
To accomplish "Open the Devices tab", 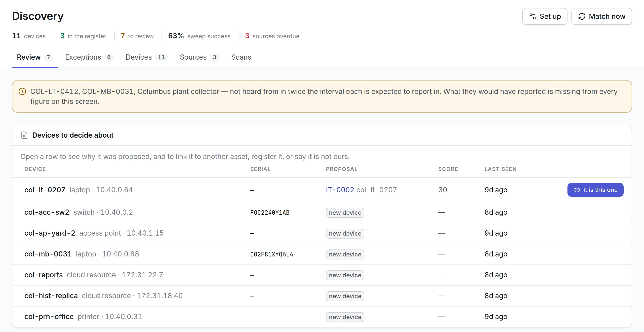I will coord(147,57).
